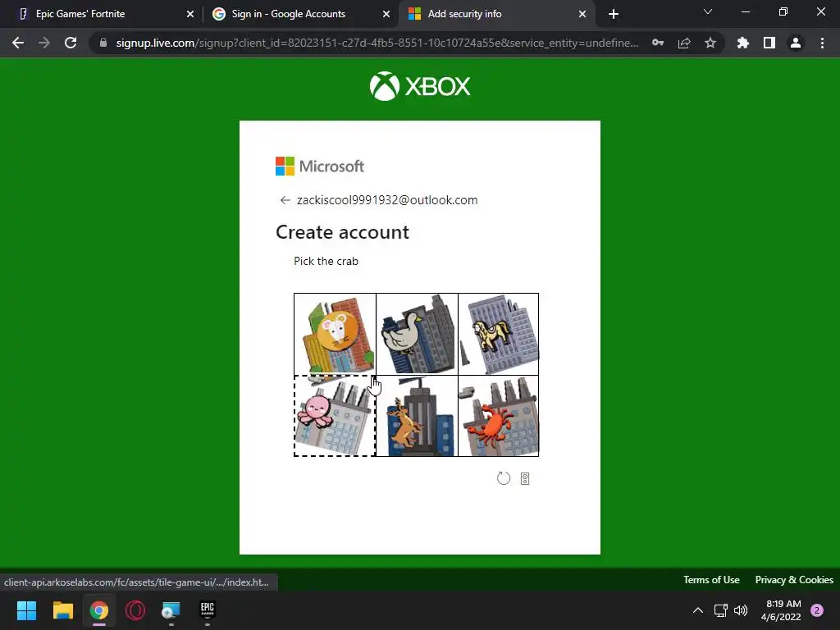Viewport: 840px width, 630px height.
Task: Select the deer image tile
Action: [x=417, y=416]
